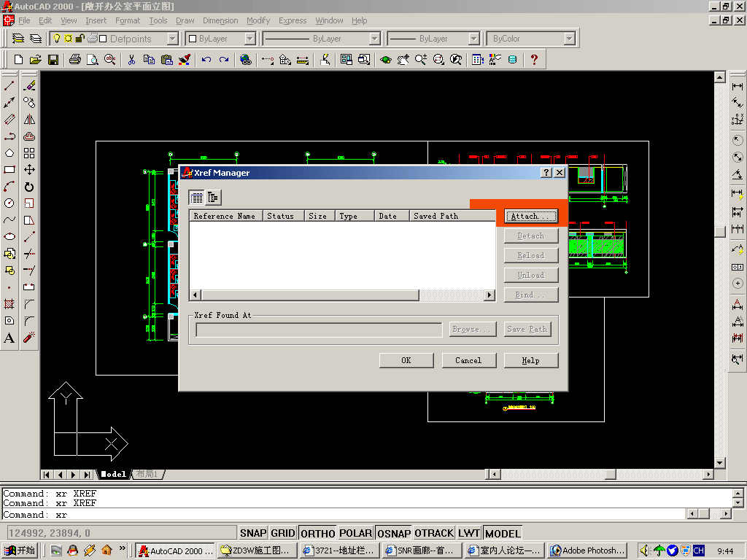Viewport: 747px width, 560px height.
Task: Click the Paste icon
Action: (x=167, y=60)
